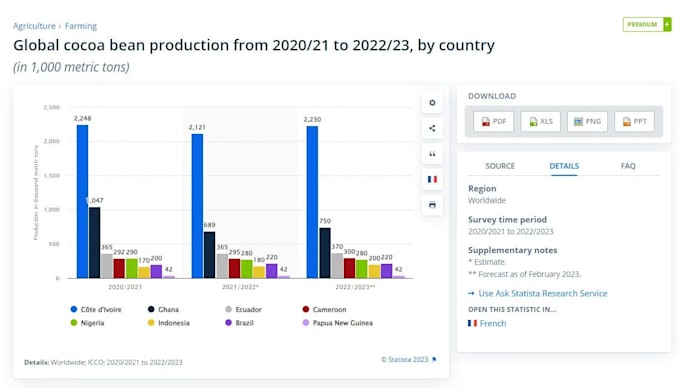Toggle Brazil purple legend swatch

tap(229, 323)
